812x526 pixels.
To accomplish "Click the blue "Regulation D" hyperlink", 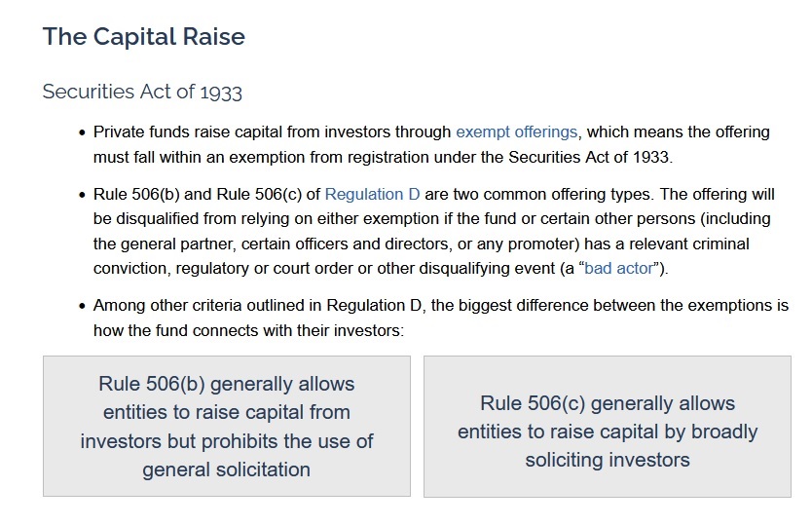I will (x=372, y=194).
